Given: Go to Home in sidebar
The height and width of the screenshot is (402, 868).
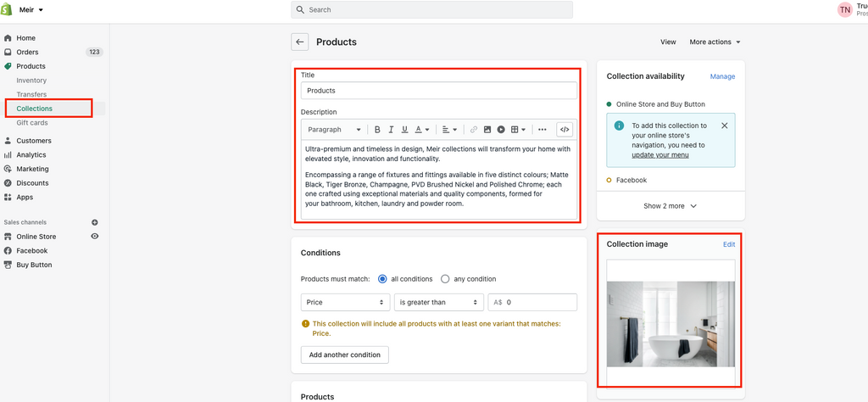Looking at the screenshot, I should click(x=25, y=38).
